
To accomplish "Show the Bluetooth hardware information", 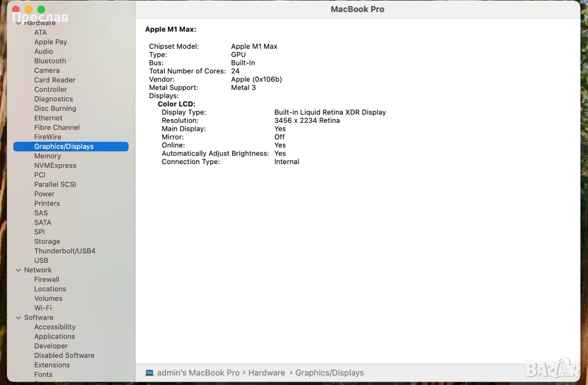I will pos(50,61).
